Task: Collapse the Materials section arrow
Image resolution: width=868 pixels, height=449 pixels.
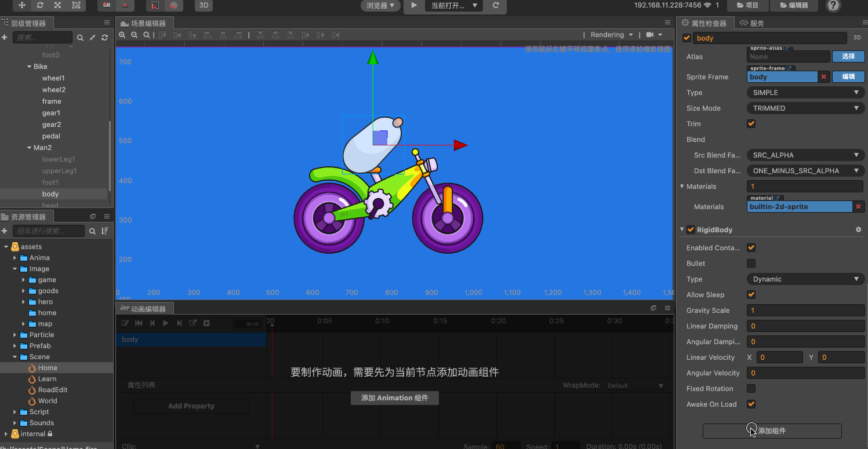Action: click(682, 187)
